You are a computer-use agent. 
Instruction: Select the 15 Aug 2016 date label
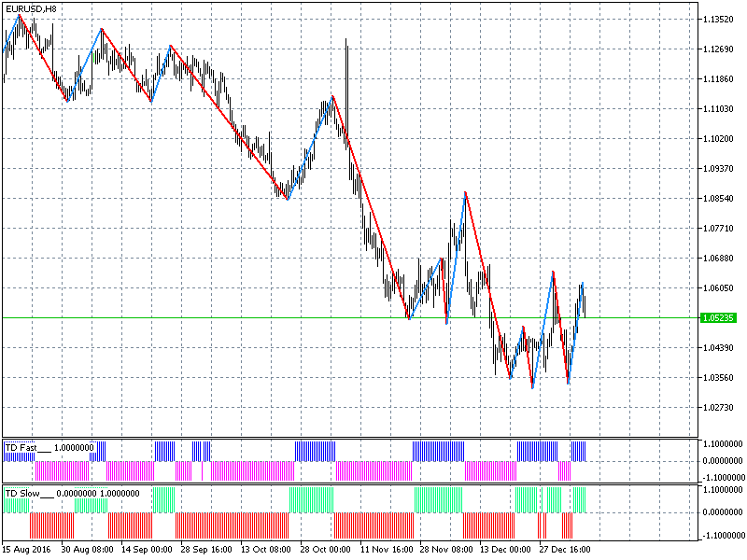coord(28,550)
